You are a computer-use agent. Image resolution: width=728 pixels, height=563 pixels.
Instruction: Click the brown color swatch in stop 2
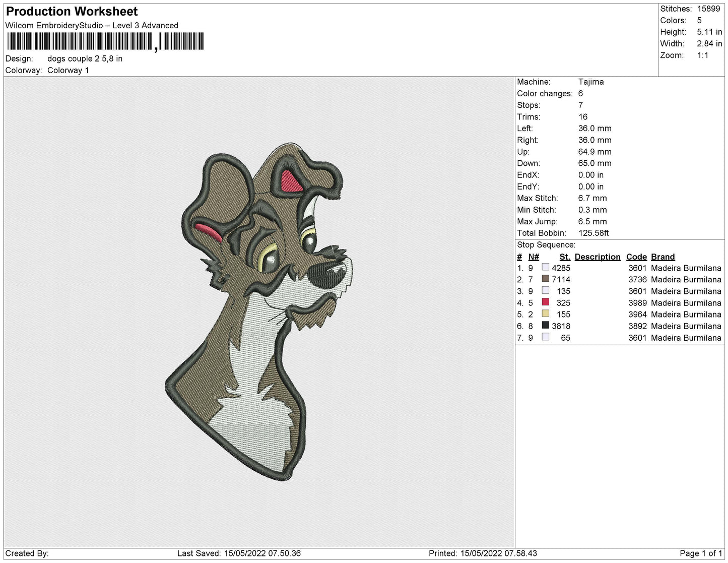click(x=545, y=279)
